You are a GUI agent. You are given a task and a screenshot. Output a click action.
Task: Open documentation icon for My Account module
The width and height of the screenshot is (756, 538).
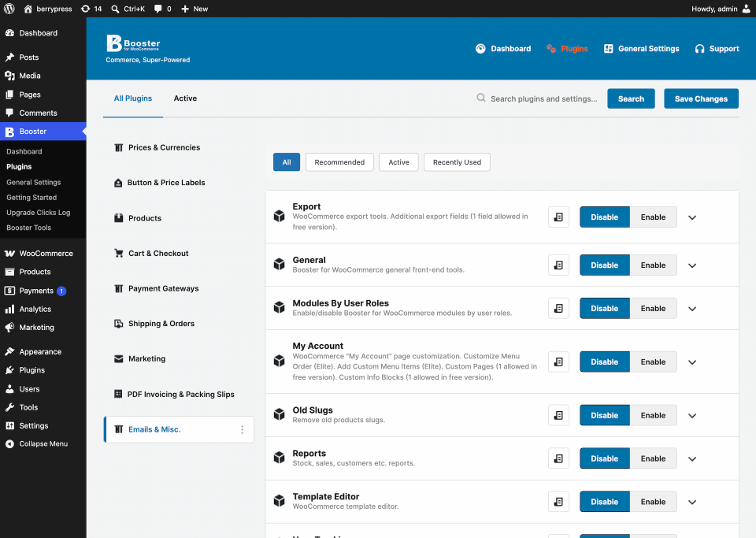[x=558, y=362]
